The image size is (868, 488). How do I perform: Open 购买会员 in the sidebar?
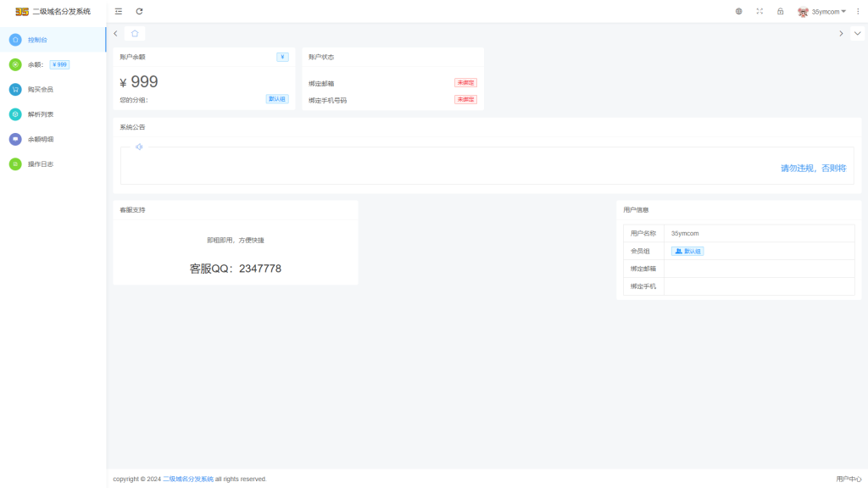click(40, 89)
